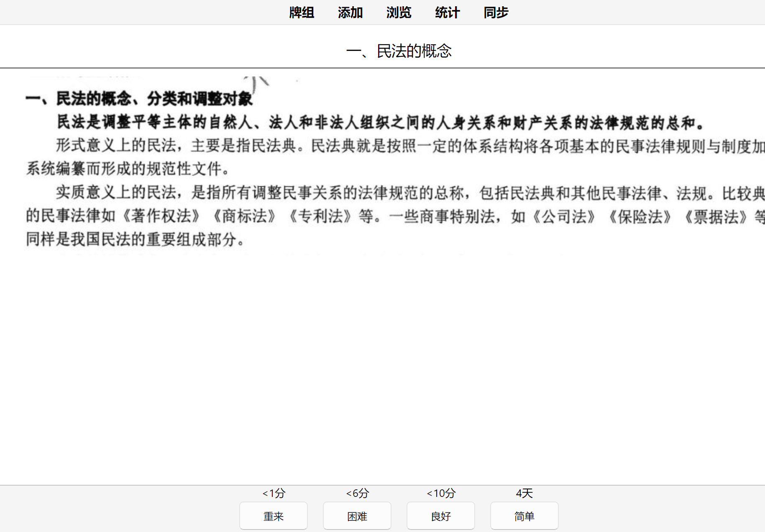Rate card with 重来 (Again) button
This screenshot has height=532, width=765.
click(274, 516)
